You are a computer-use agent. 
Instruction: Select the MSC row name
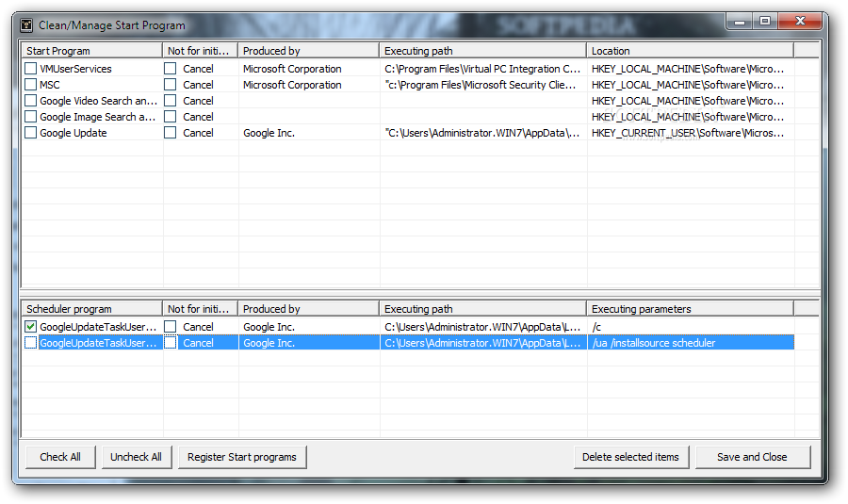[50, 85]
